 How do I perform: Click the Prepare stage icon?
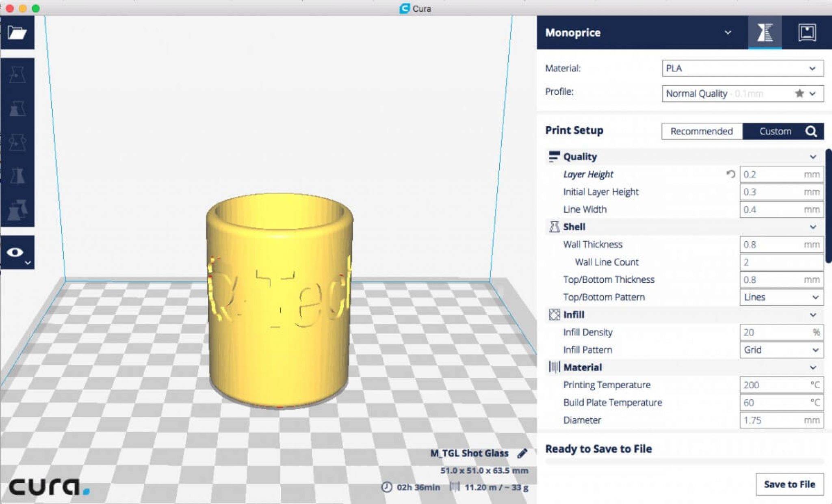point(765,32)
